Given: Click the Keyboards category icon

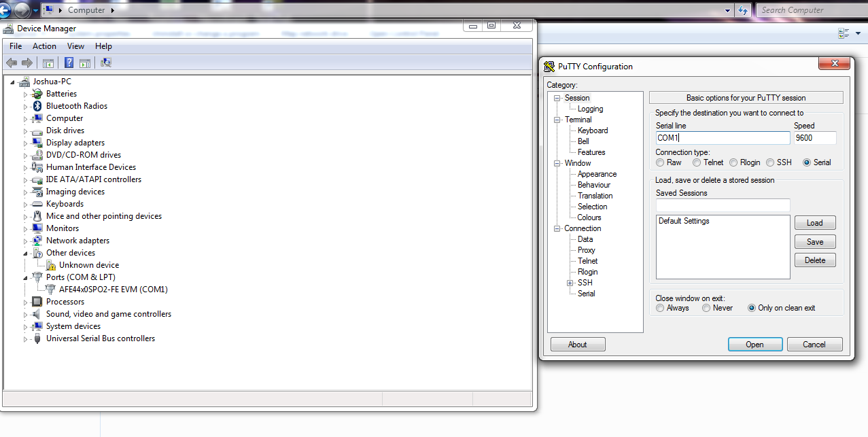Looking at the screenshot, I should (37, 204).
